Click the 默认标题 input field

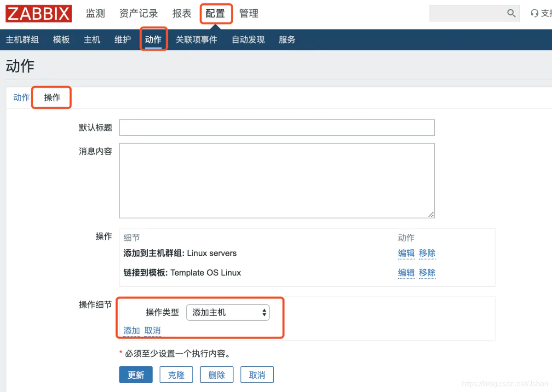[x=277, y=127]
